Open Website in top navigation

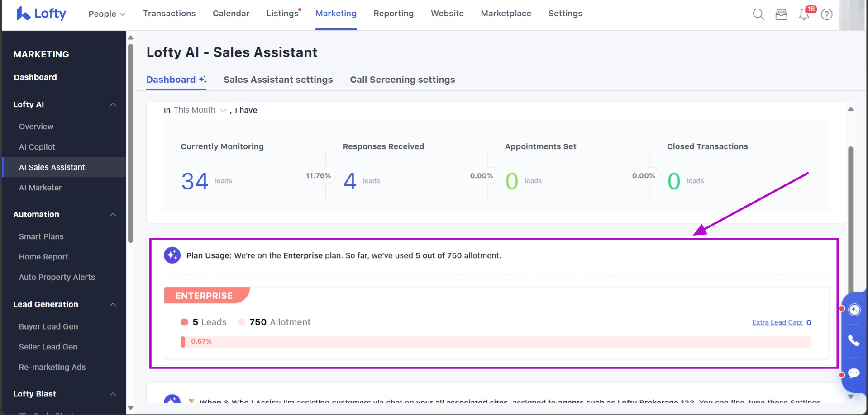click(x=447, y=14)
